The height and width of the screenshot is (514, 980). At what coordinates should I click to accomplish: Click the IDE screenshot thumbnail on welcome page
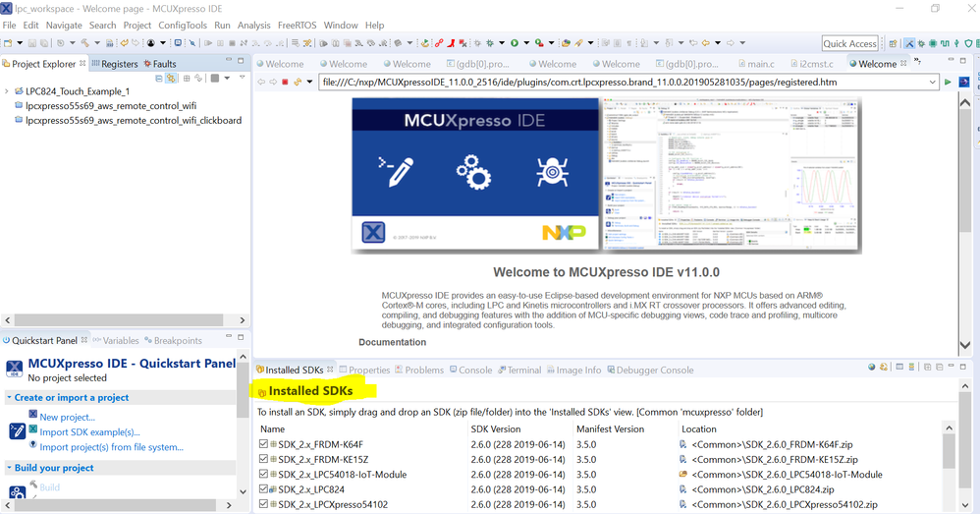732,175
